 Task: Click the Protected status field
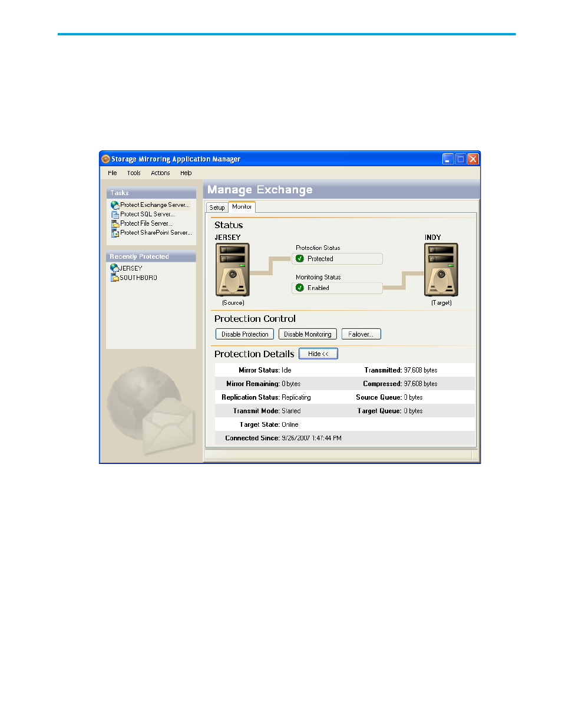pyautogui.click(x=337, y=259)
